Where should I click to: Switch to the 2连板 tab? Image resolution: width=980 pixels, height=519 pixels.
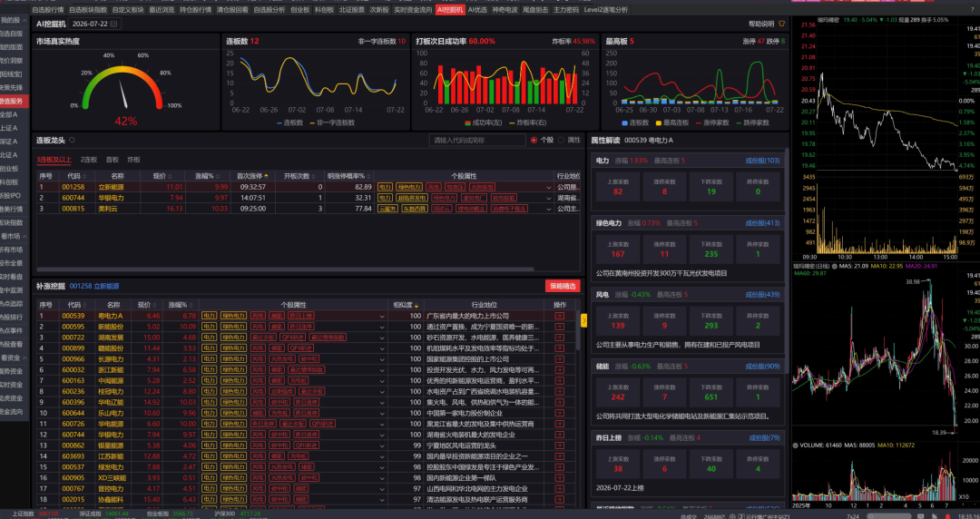pos(89,160)
